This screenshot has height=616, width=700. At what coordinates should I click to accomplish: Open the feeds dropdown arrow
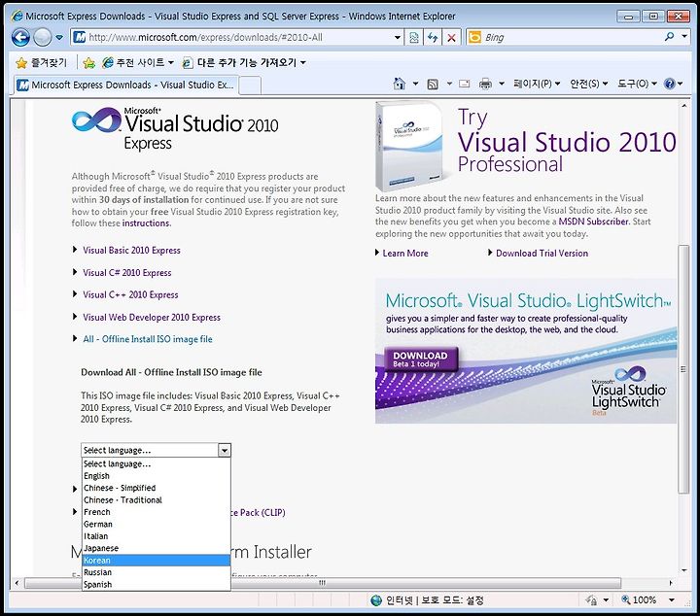point(449,84)
